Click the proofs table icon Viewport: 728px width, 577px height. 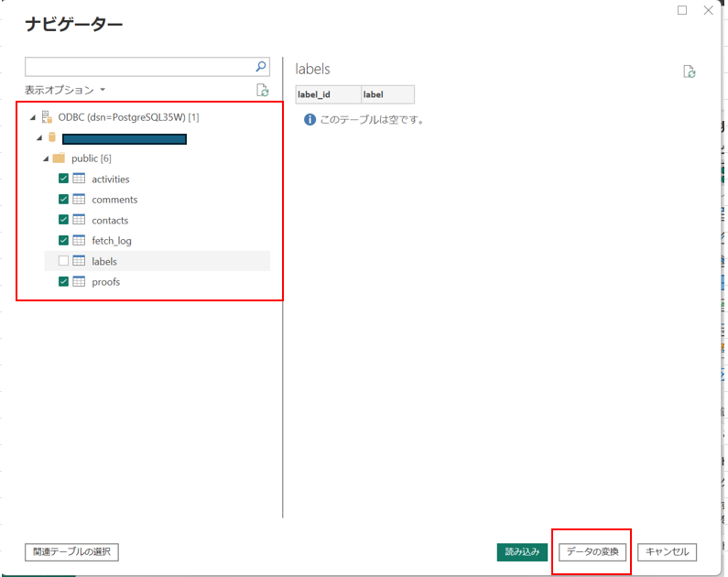pos(79,282)
